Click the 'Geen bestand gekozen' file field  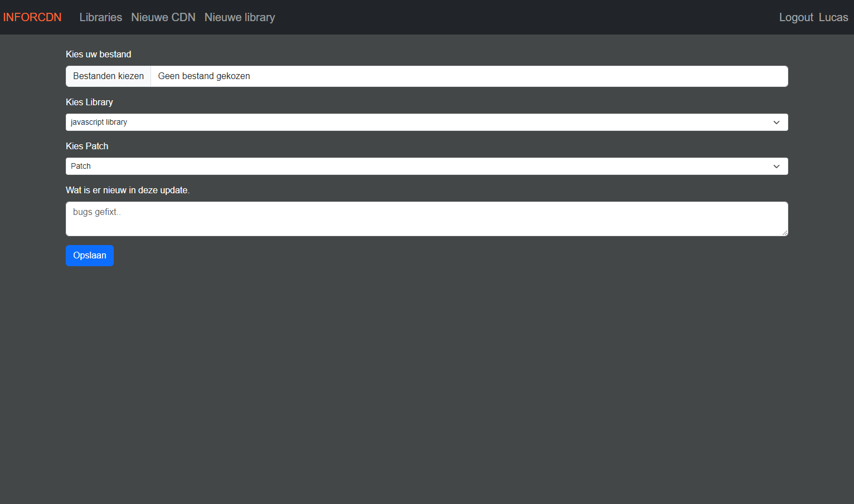pyautogui.click(x=468, y=76)
